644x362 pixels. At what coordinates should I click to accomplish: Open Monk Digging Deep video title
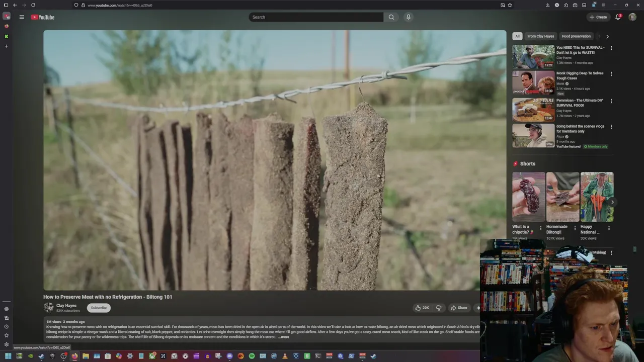pyautogui.click(x=580, y=75)
